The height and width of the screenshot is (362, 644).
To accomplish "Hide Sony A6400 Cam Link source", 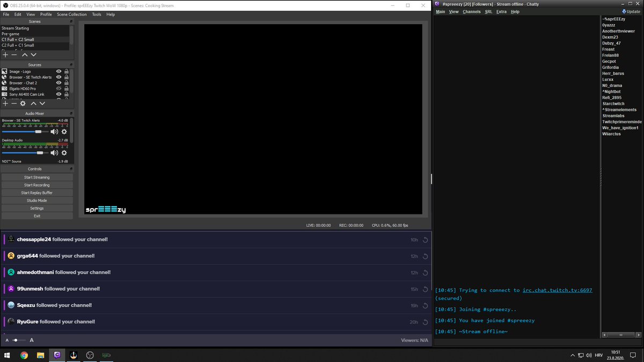I will point(59,94).
